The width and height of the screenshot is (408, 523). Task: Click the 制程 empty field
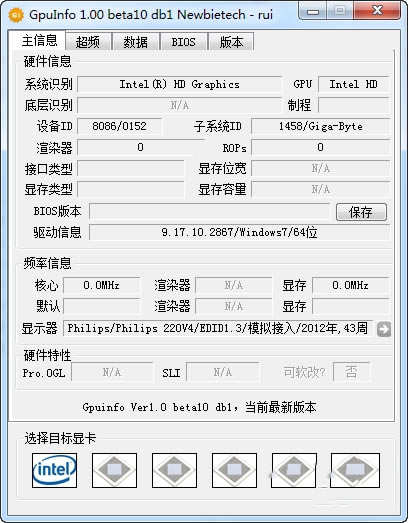[354, 105]
